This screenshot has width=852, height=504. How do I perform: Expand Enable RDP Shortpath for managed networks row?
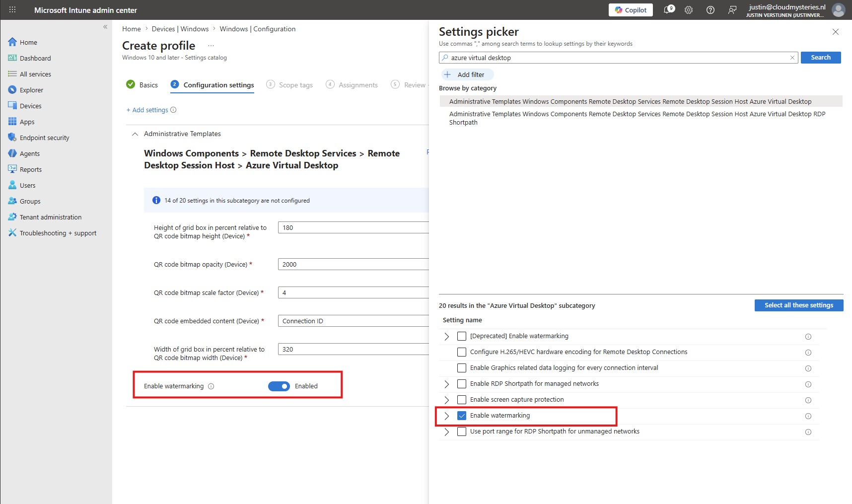point(447,384)
